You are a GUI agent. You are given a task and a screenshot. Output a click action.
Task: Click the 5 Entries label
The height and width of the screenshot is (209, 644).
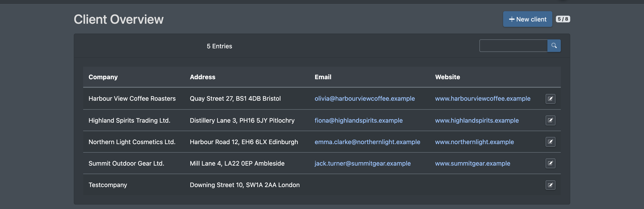coord(219,46)
